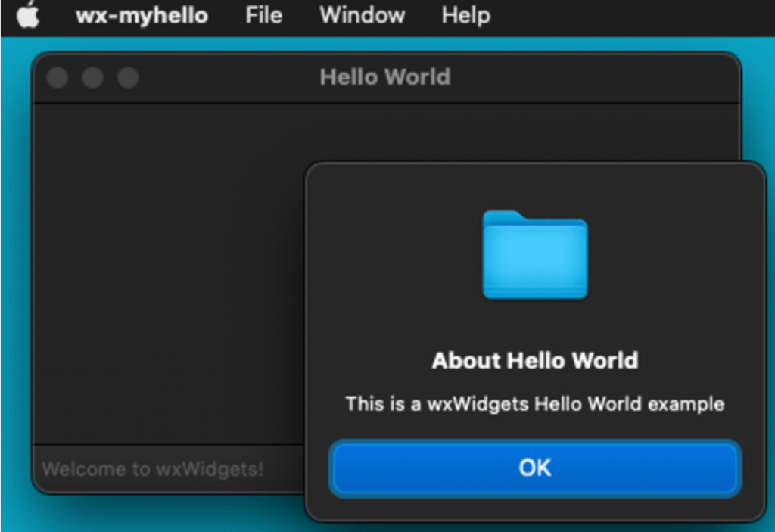Click the folder icon in About dialog

click(x=535, y=255)
